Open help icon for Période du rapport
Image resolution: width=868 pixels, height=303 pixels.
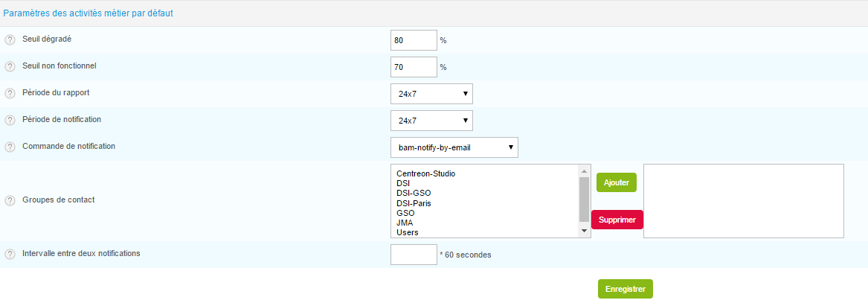click(x=10, y=94)
